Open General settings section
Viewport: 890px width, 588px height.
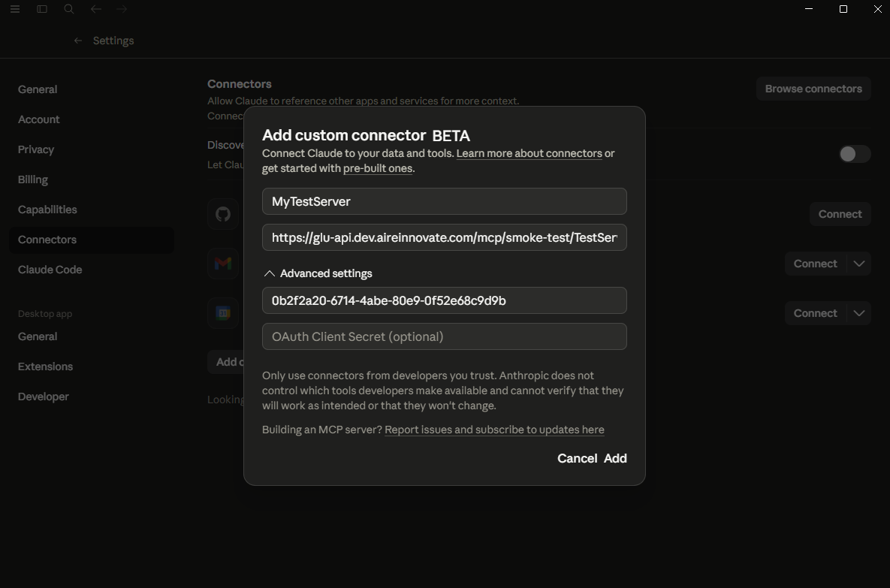pyautogui.click(x=38, y=89)
